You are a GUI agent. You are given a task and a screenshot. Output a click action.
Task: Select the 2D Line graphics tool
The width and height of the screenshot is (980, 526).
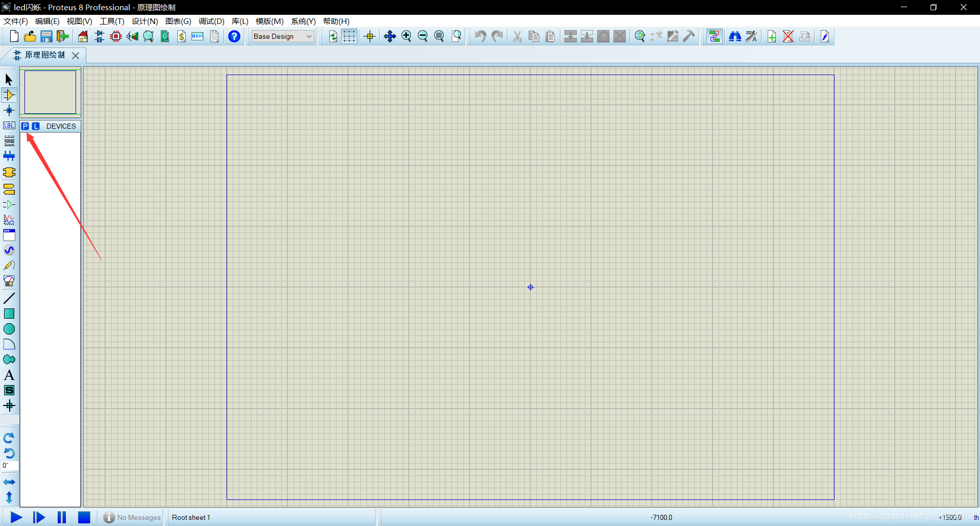coord(9,298)
